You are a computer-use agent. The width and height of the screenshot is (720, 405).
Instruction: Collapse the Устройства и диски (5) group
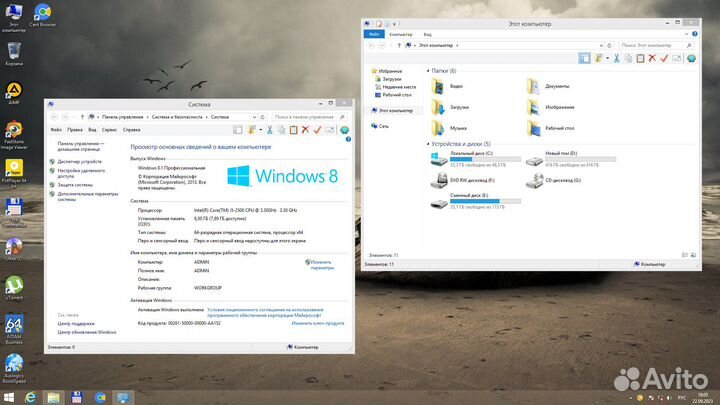pyautogui.click(x=428, y=144)
